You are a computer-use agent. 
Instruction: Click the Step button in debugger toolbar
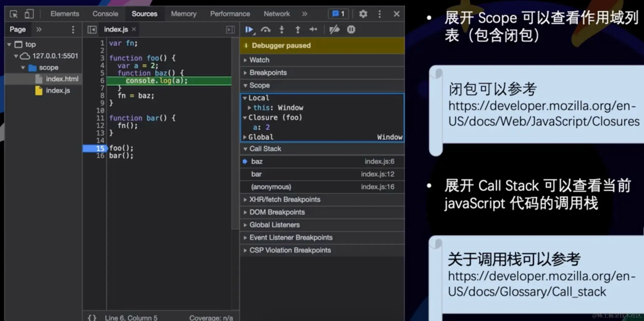click(x=313, y=30)
